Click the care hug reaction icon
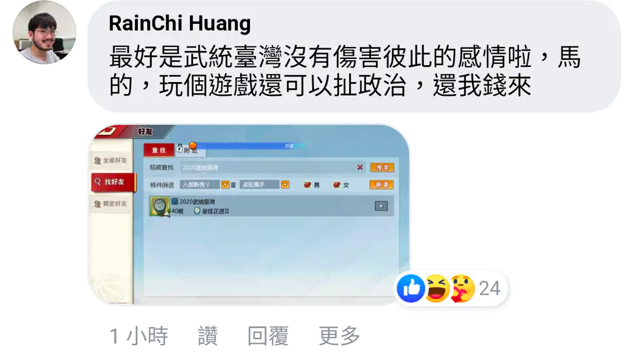 462,288
